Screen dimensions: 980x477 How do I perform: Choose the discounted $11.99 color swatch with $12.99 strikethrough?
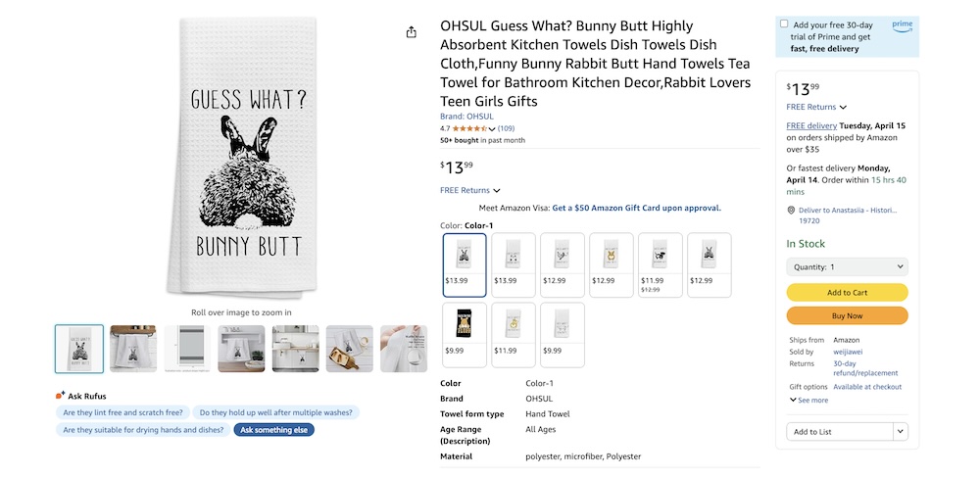coord(661,264)
